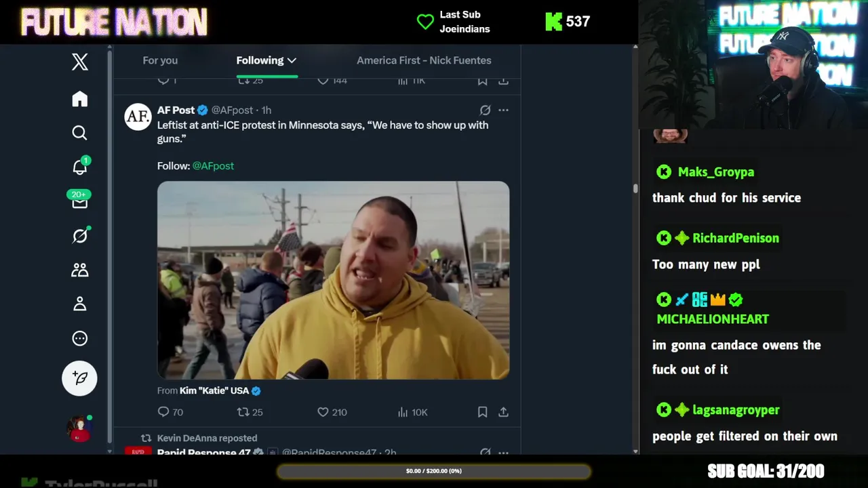Share the AF Post tweet

coord(503,412)
